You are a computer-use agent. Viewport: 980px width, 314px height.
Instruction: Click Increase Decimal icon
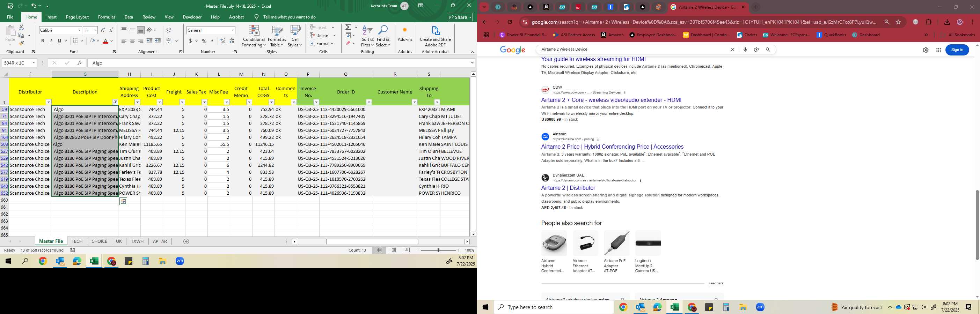click(223, 41)
